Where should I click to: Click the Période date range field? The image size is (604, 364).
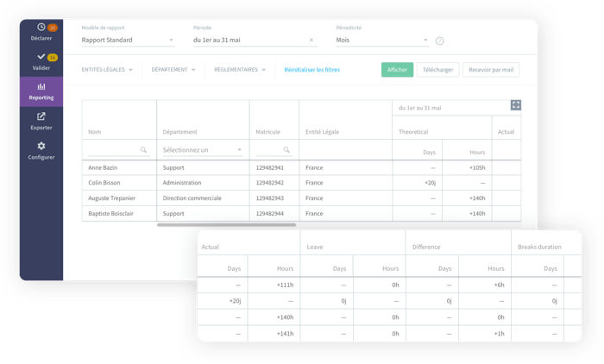pyautogui.click(x=255, y=40)
